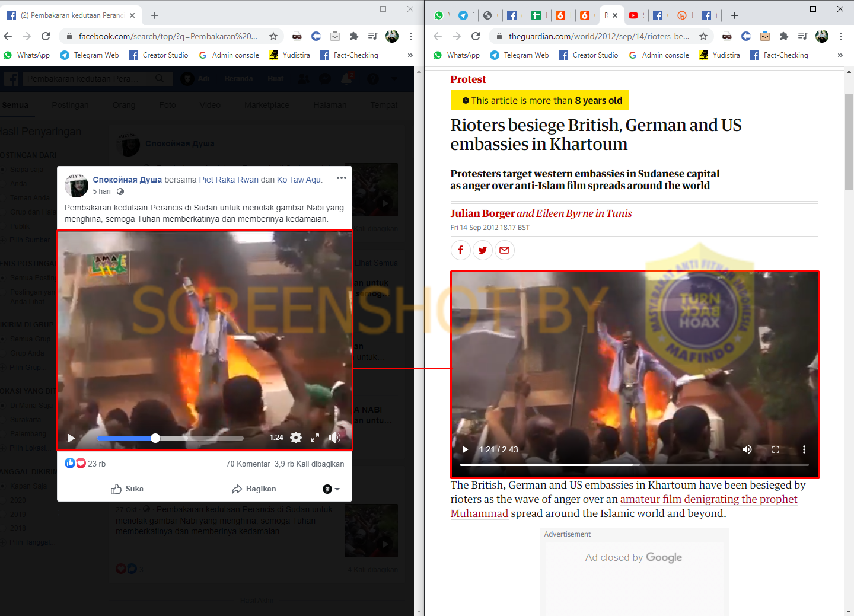854x616 pixels.
Task: Open Telegram Web bookmark in left window
Action: (x=90, y=55)
